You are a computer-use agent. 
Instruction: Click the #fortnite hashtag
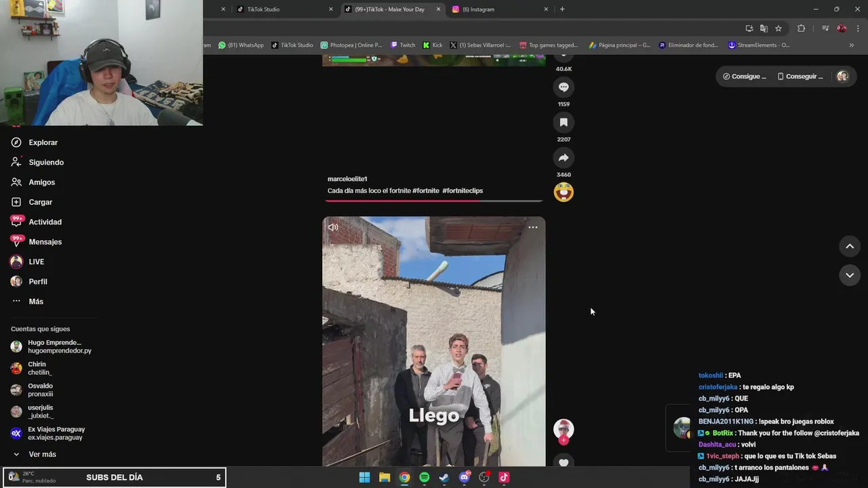(x=426, y=191)
